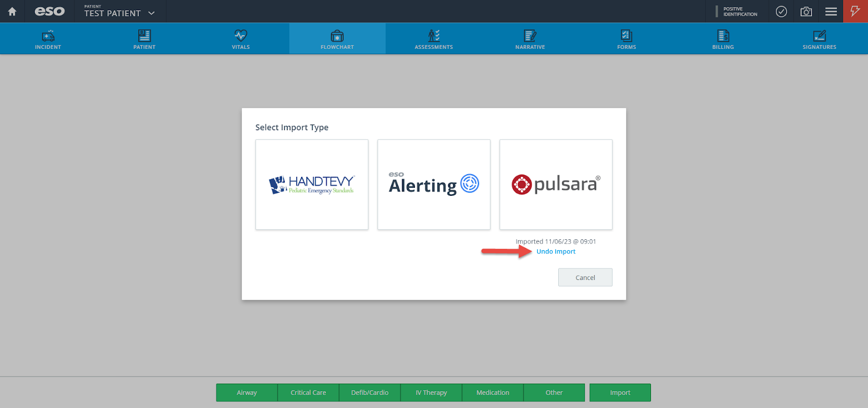868x408 pixels.
Task: Select the Medication button
Action: coord(493,393)
